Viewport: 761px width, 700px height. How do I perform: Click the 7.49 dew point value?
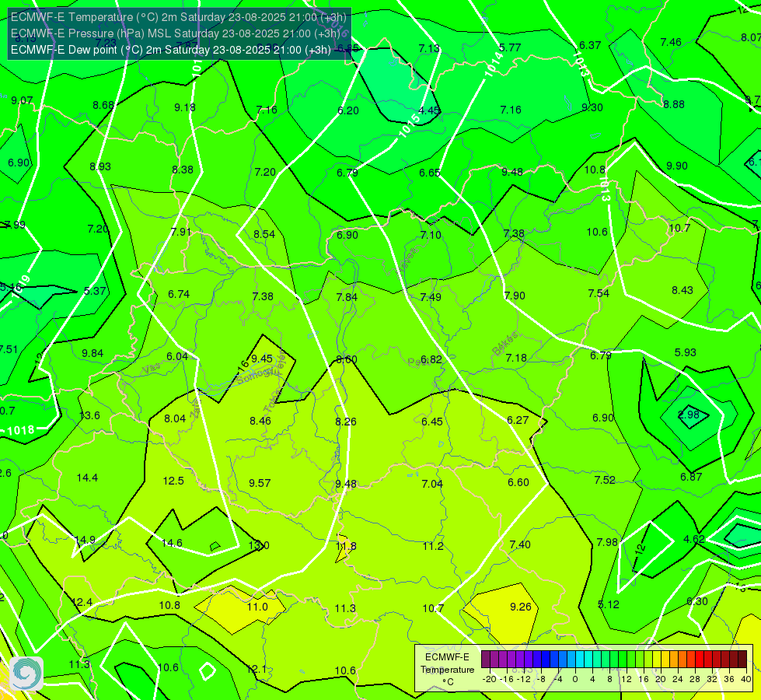click(431, 297)
